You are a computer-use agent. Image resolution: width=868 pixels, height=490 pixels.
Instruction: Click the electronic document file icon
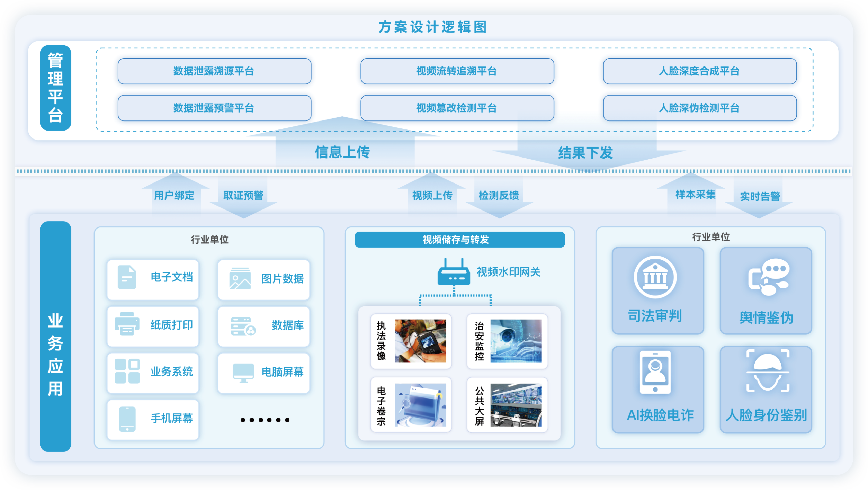(127, 277)
